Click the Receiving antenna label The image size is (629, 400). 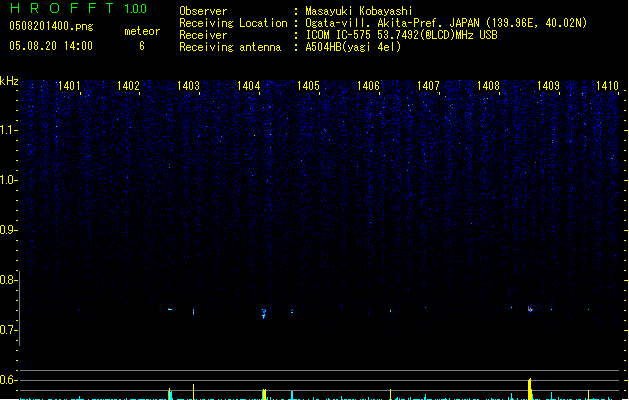[230, 47]
